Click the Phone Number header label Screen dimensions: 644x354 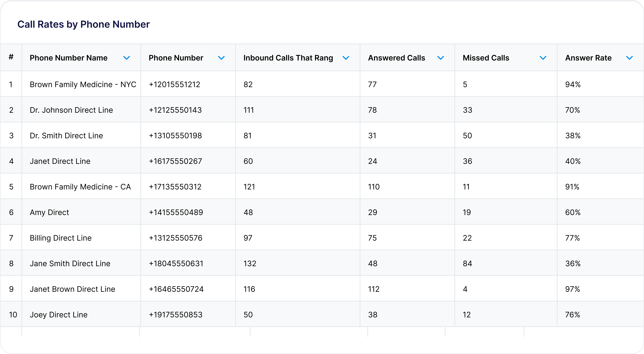coord(176,58)
